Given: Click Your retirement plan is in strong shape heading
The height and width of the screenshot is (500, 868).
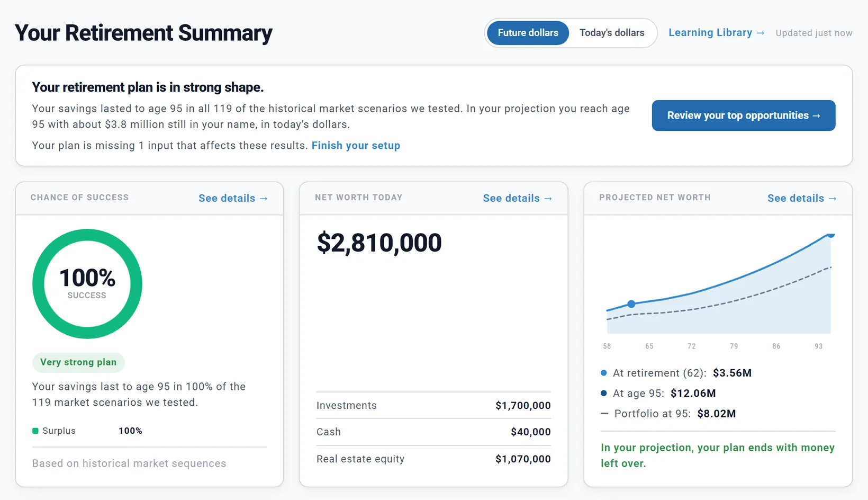Looking at the screenshot, I should point(148,87).
